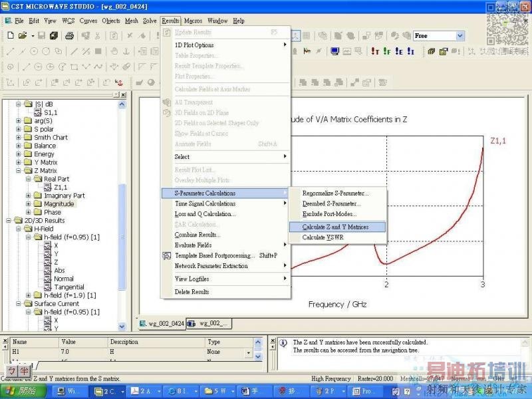532x399 pixels.
Task: Open the dropdown arrow beside Open folder
Action: coord(33,36)
